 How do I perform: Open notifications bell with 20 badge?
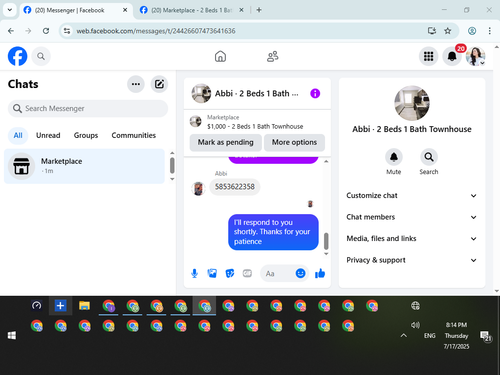click(452, 56)
